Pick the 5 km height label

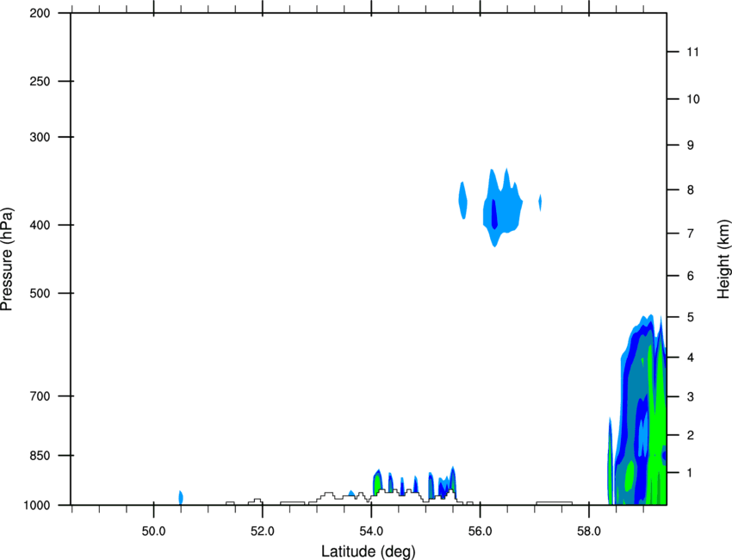[x=691, y=318]
